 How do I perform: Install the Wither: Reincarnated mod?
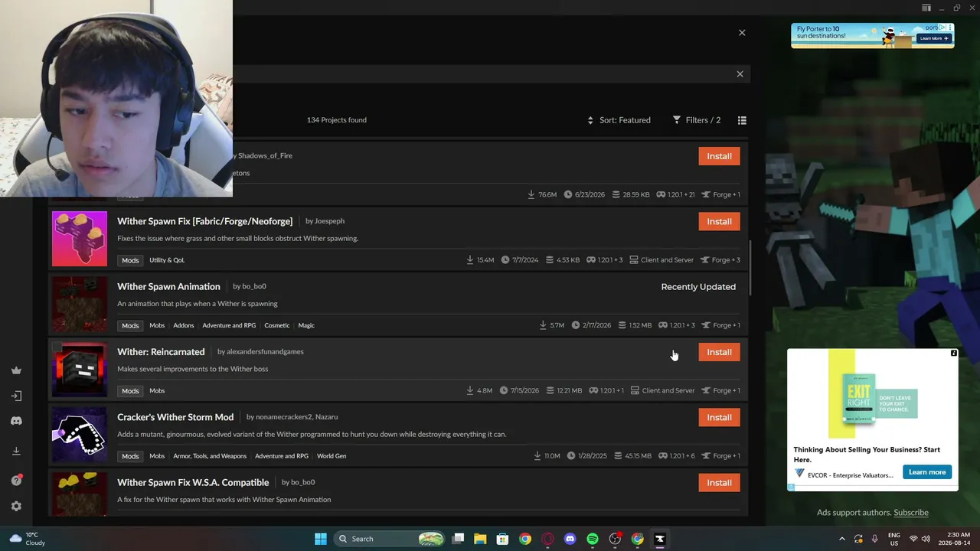719,352
